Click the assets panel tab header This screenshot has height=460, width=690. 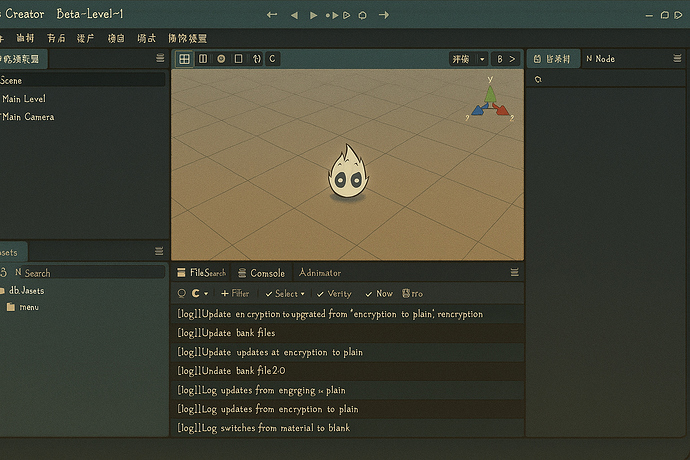click(13, 252)
